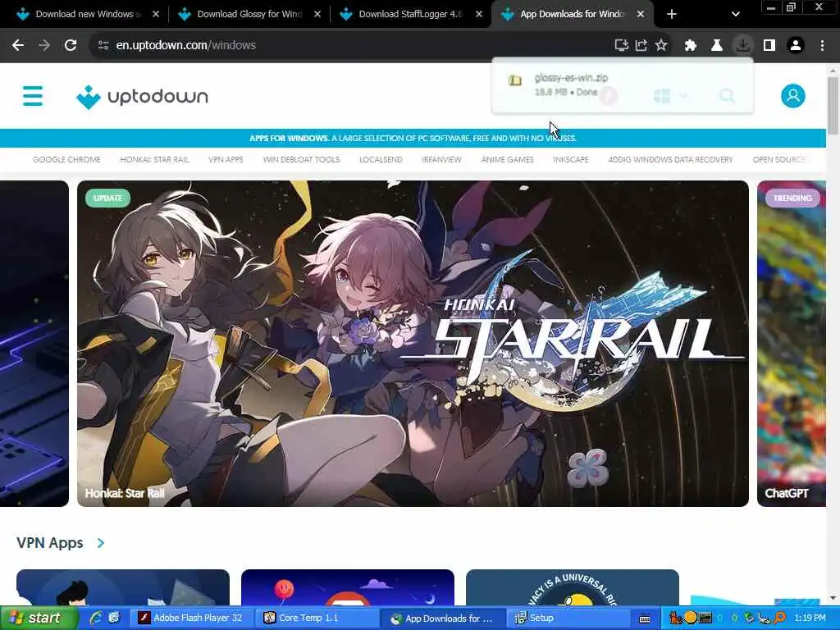
Task: Click the install app icon in address bar
Action: click(x=622, y=46)
